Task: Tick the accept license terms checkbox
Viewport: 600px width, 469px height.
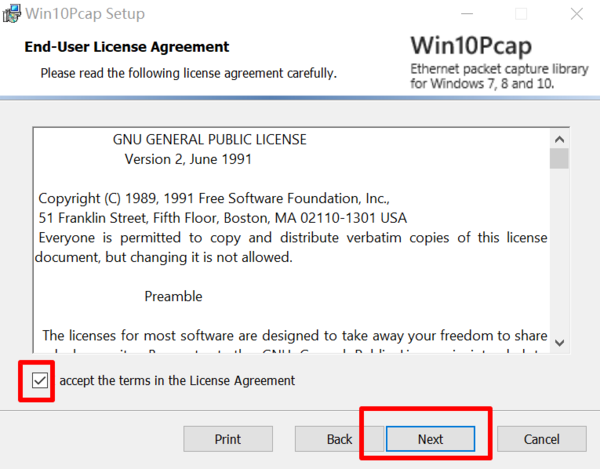Action: coord(40,381)
